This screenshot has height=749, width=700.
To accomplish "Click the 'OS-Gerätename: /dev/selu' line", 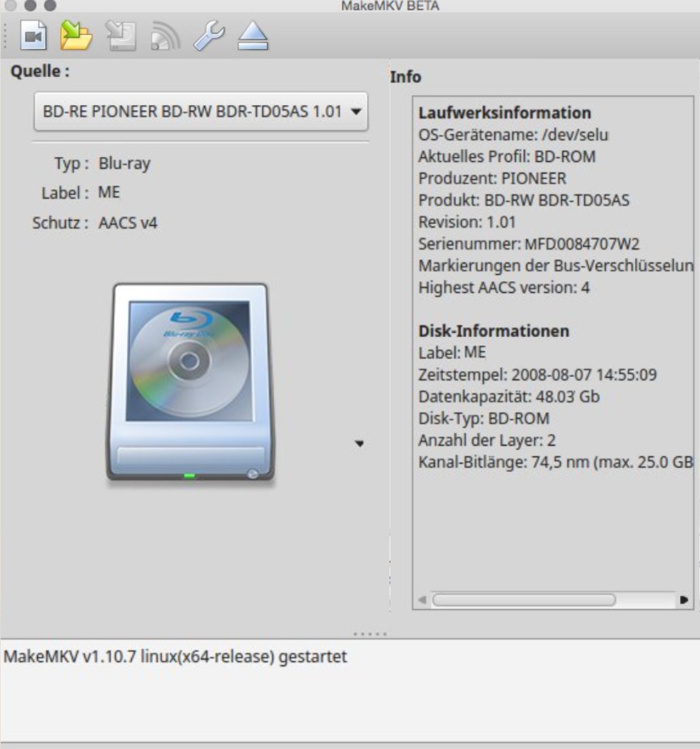I will [x=513, y=135].
